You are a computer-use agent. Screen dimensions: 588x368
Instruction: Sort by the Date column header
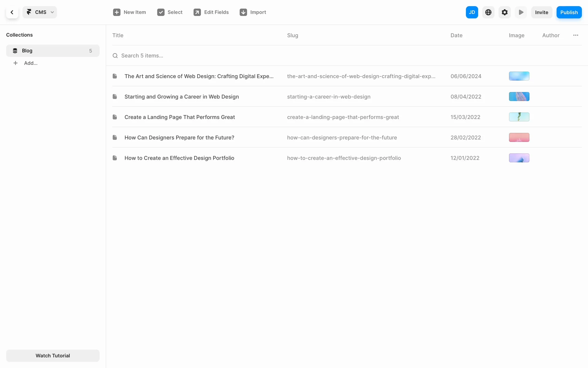[x=456, y=35]
